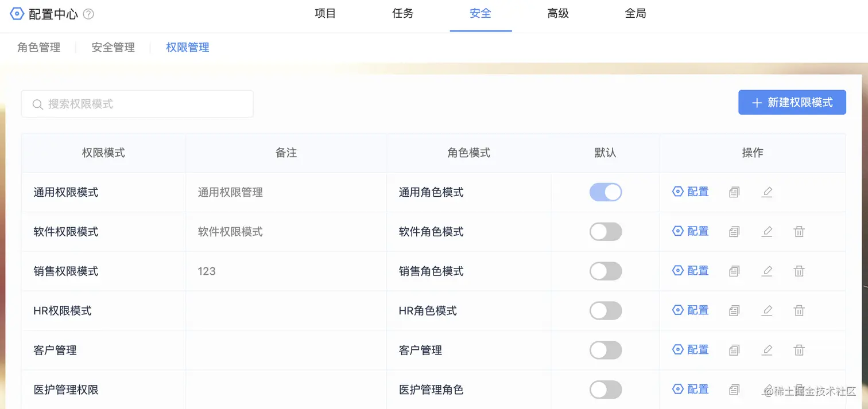This screenshot has height=409, width=868.
Task: Turn on default switch for 医护管理权限
Action: [x=606, y=389]
